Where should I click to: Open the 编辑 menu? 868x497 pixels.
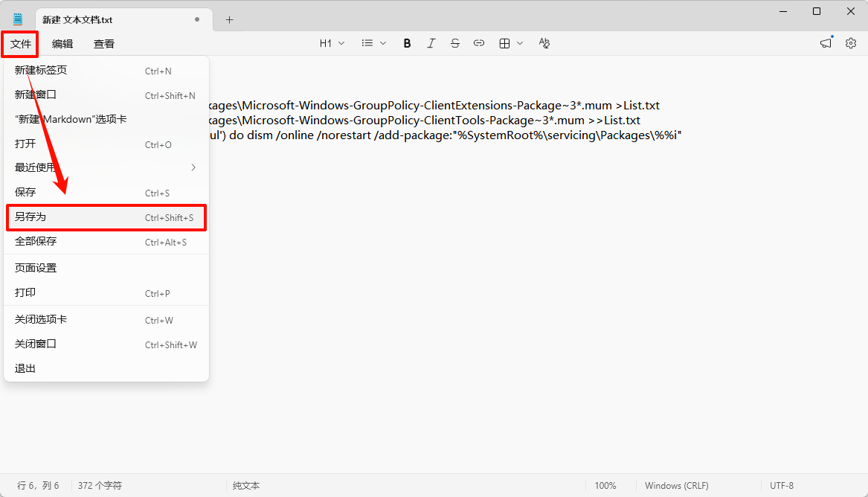point(62,44)
